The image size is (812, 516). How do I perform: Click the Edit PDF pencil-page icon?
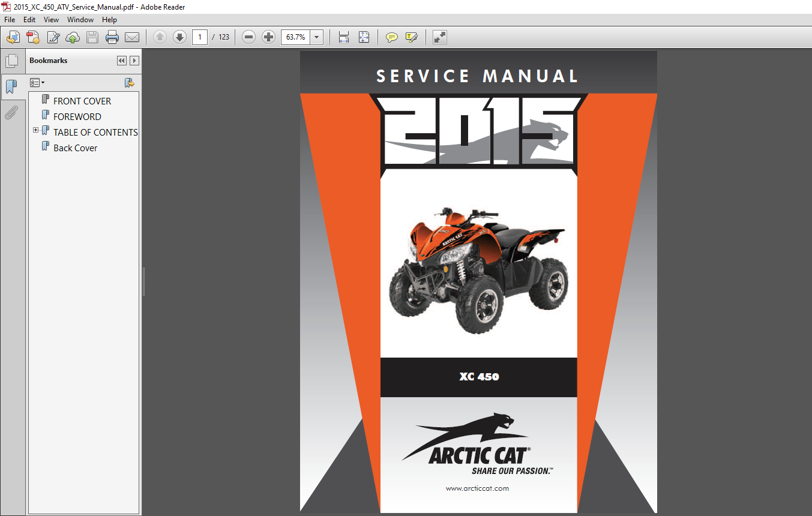pyautogui.click(x=53, y=37)
